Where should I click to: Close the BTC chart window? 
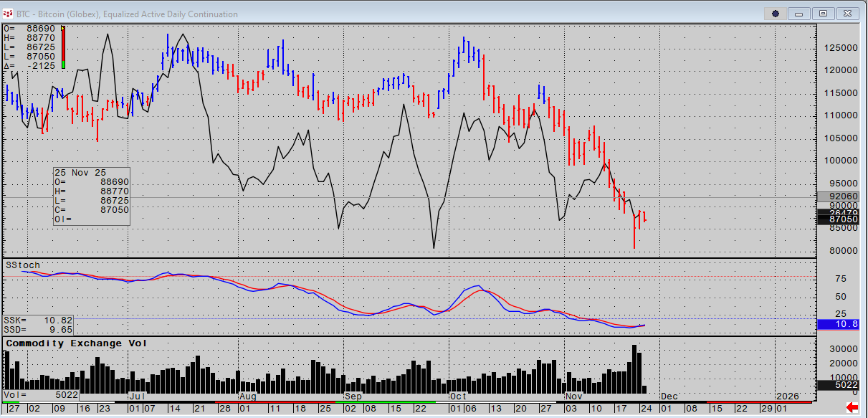click(848, 13)
